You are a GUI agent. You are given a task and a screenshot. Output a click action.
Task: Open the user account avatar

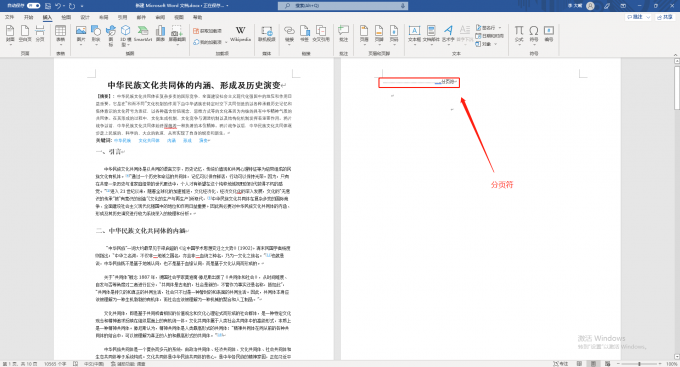[x=590, y=6]
